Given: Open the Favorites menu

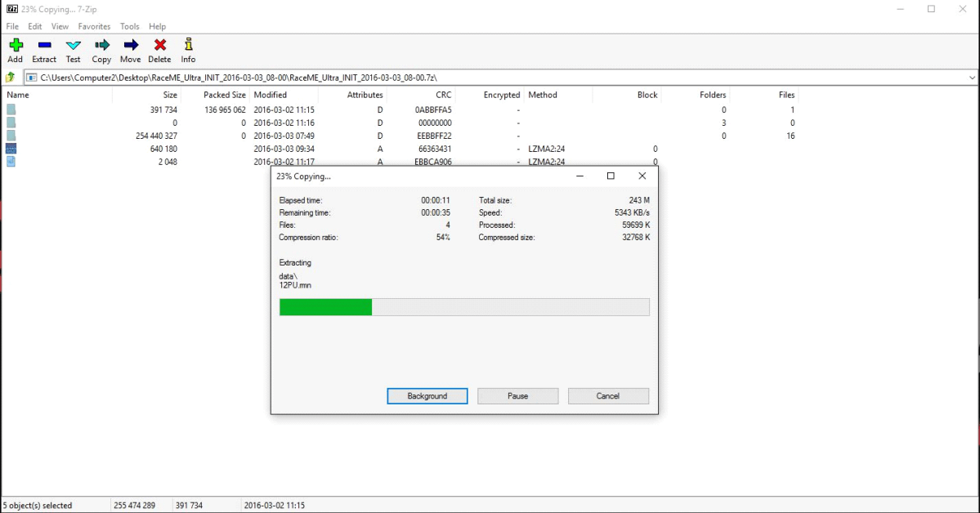Looking at the screenshot, I should [94, 27].
